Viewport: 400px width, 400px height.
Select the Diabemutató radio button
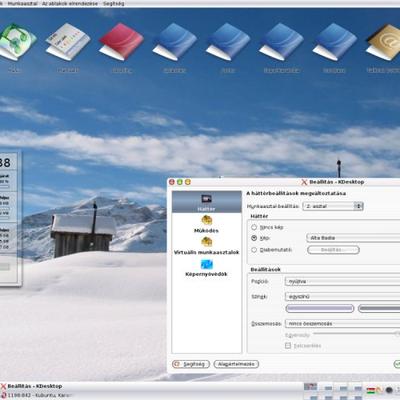point(254,250)
